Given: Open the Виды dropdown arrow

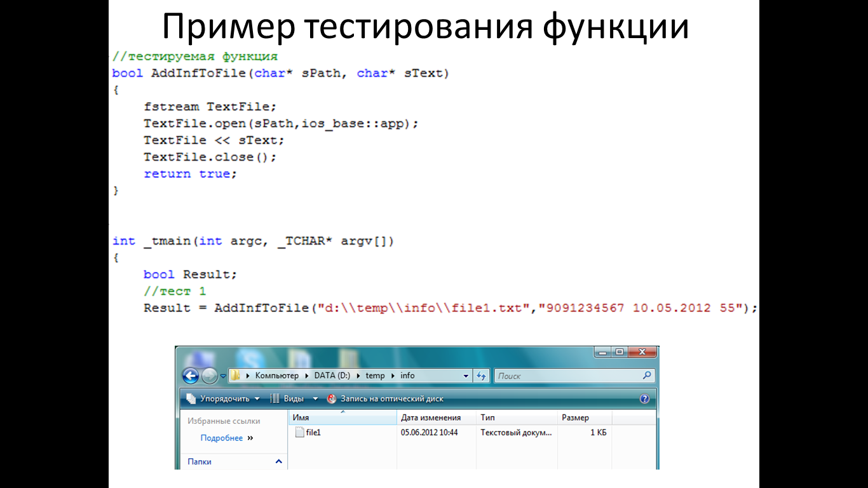Looking at the screenshot, I should [x=315, y=399].
